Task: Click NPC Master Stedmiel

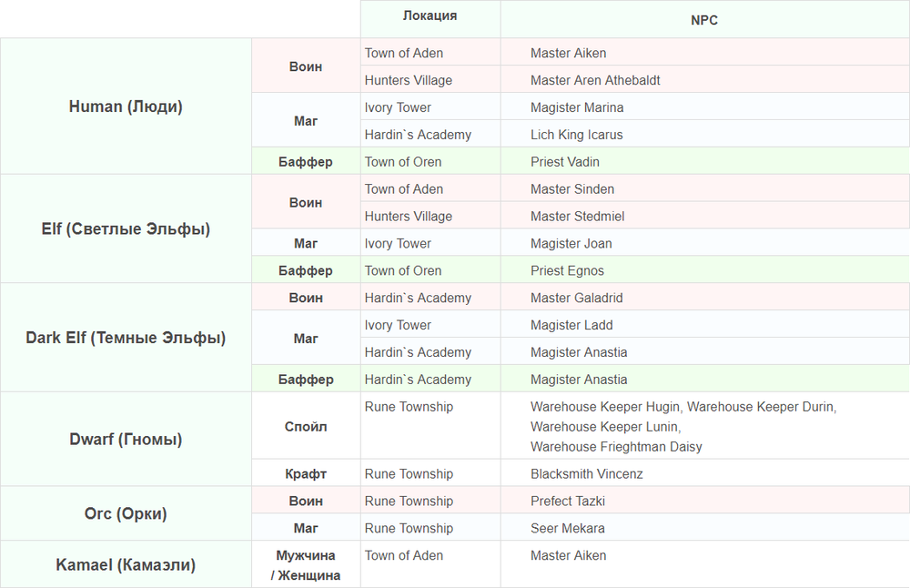Action: point(577,217)
